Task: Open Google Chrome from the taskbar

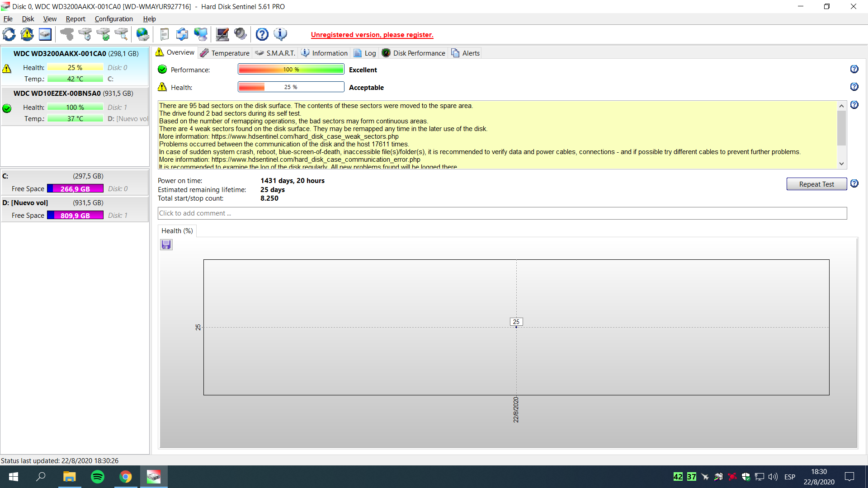Action: [126, 477]
